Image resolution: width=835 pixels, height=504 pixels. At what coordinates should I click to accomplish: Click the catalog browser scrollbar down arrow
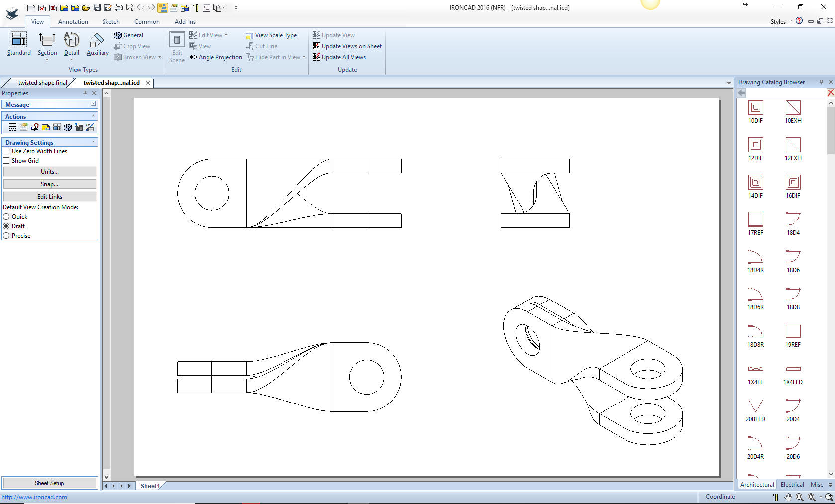point(831,475)
